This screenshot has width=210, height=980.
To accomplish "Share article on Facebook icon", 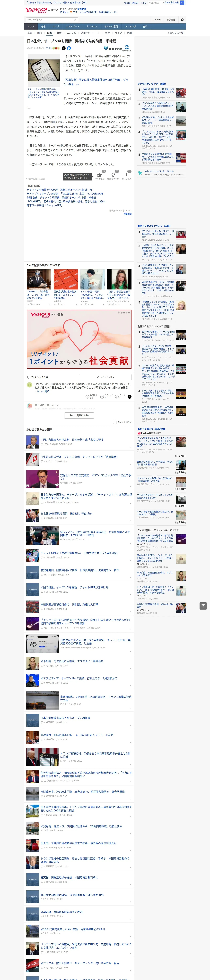I will pyautogui.click(x=69, y=48).
